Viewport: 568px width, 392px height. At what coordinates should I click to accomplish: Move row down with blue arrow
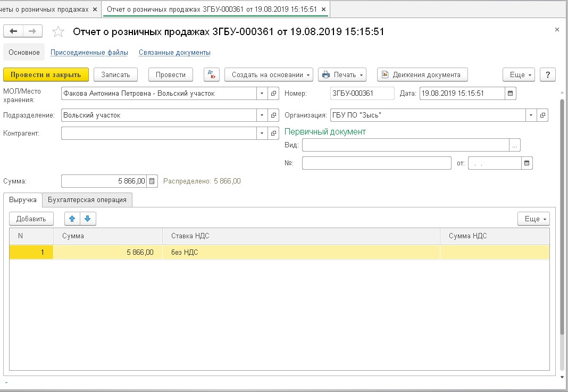88,219
